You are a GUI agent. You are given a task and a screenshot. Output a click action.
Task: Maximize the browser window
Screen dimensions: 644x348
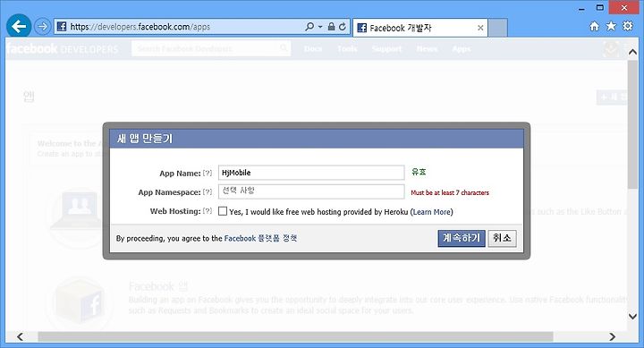click(x=600, y=8)
